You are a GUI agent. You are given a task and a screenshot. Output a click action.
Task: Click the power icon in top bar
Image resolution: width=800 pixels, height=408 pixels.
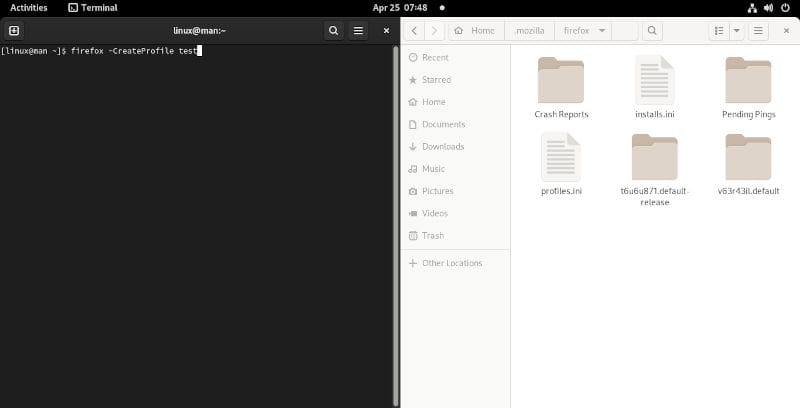pyautogui.click(x=785, y=8)
